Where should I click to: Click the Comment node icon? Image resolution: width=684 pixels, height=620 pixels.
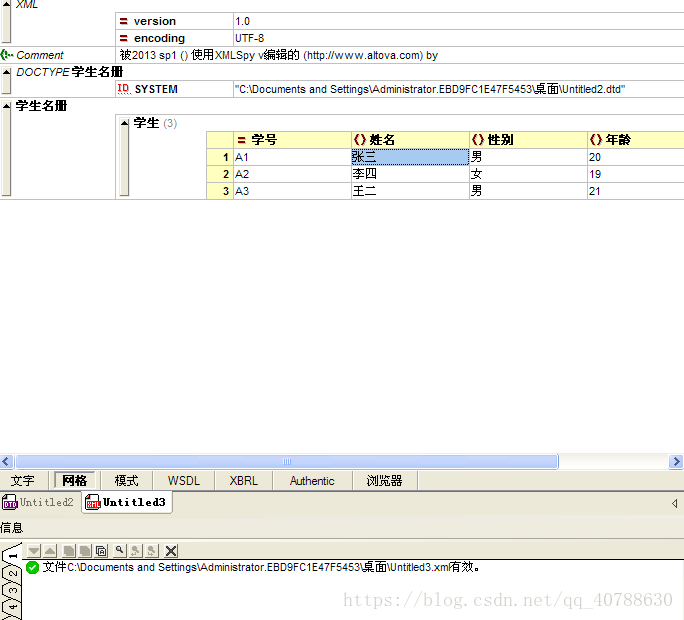[x=7, y=55]
